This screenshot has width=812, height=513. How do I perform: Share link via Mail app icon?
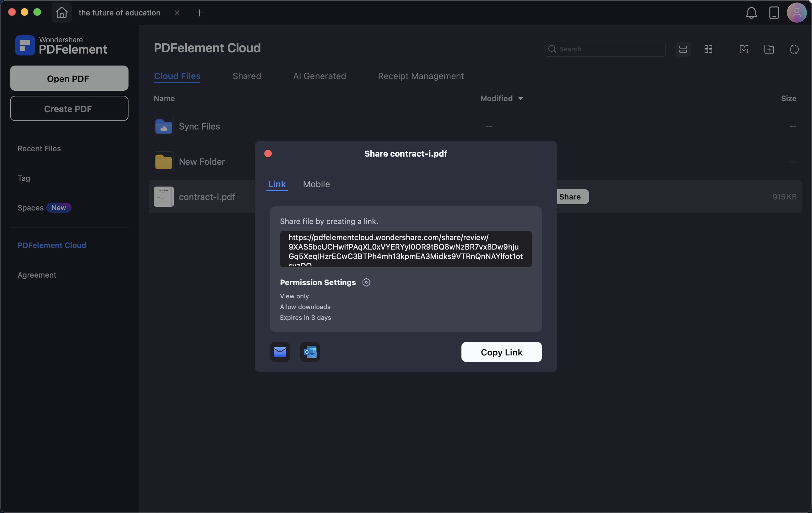(280, 352)
